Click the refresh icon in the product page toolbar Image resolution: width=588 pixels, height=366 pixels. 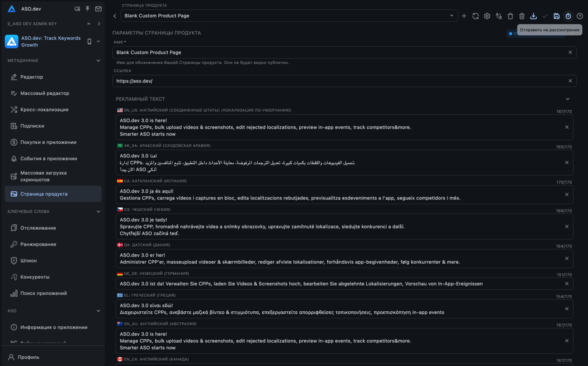[x=475, y=16]
